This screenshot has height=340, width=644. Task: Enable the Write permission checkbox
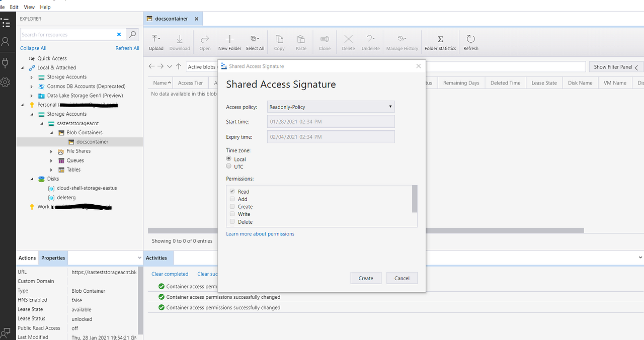click(232, 214)
